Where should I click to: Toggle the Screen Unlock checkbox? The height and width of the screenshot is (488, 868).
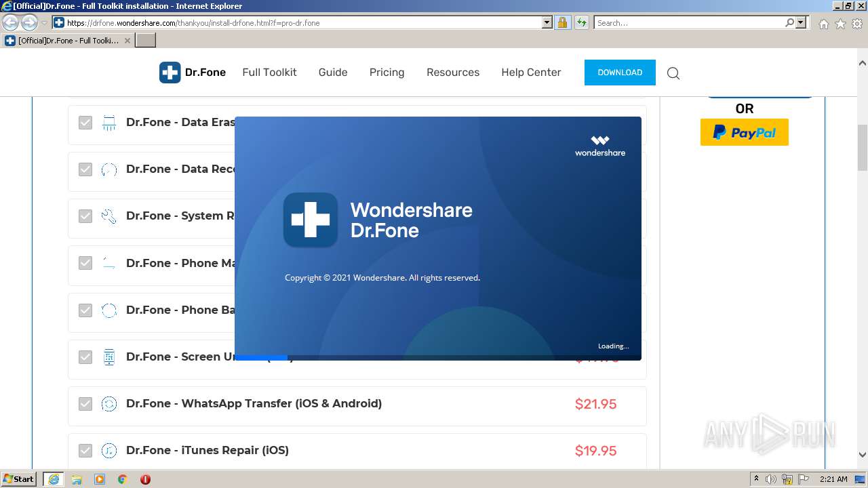85,357
